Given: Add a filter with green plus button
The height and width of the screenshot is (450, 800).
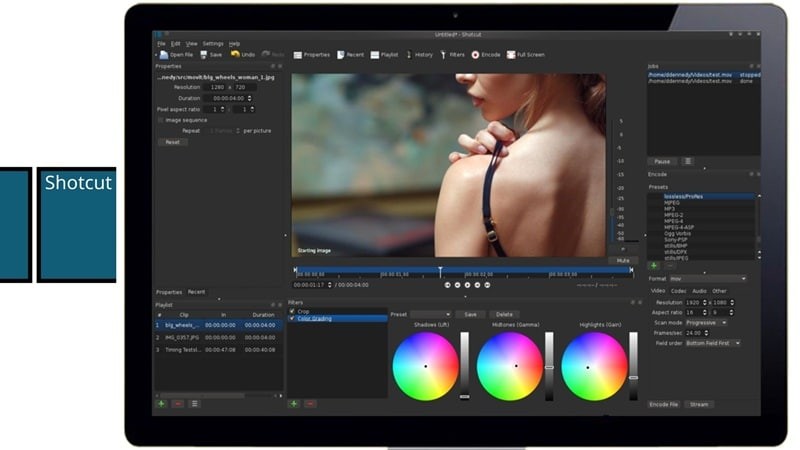Looking at the screenshot, I should (x=294, y=404).
